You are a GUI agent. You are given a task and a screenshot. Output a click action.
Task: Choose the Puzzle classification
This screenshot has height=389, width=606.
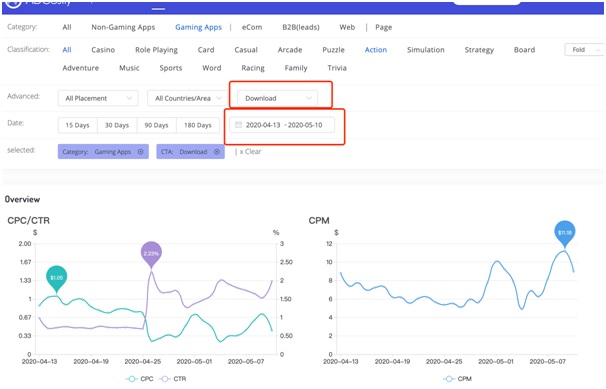pyautogui.click(x=333, y=50)
